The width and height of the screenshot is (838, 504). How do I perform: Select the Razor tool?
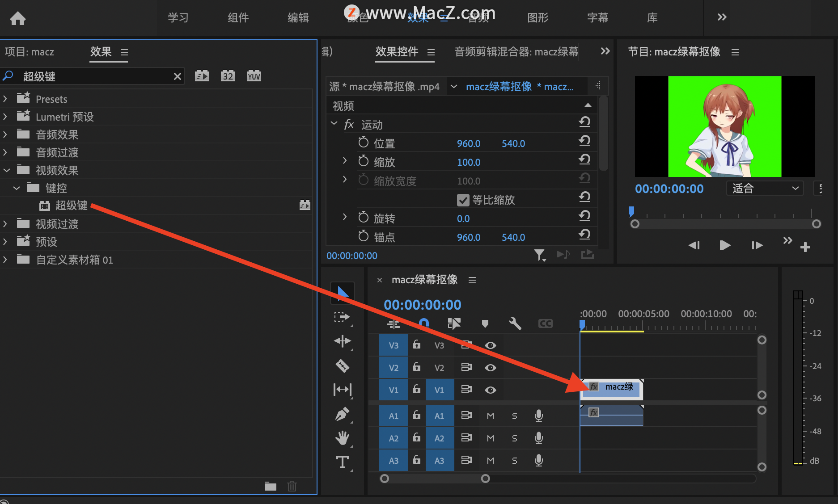[343, 366]
